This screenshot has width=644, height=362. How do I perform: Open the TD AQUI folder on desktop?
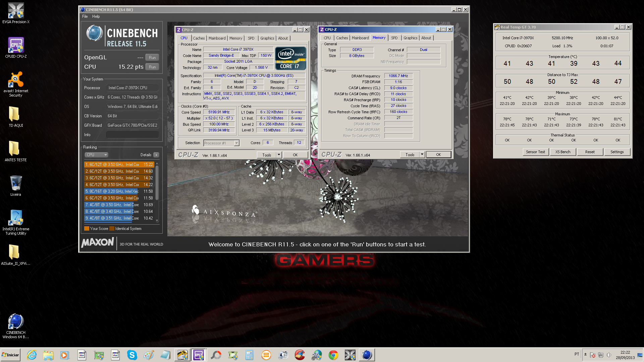(x=16, y=117)
